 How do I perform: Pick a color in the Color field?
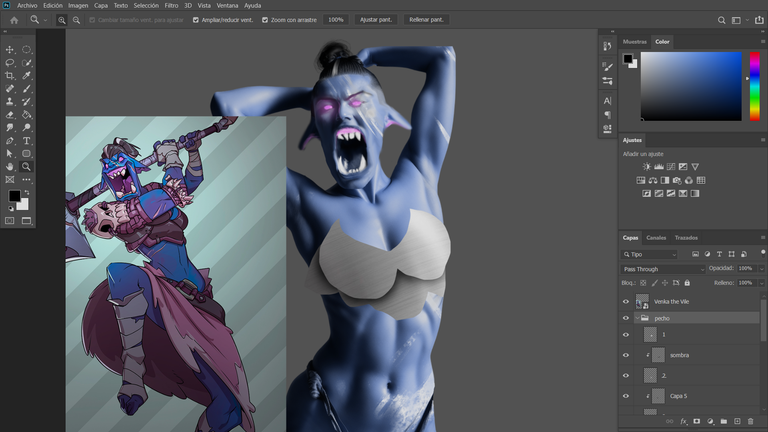click(x=691, y=86)
